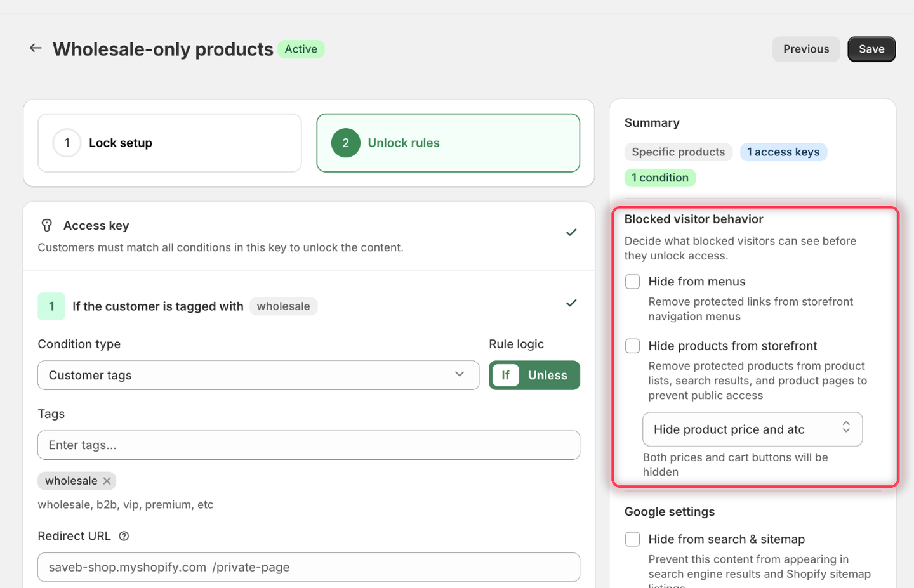Click the Active status badge
The height and width of the screenshot is (588, 914).
[301, 49]
